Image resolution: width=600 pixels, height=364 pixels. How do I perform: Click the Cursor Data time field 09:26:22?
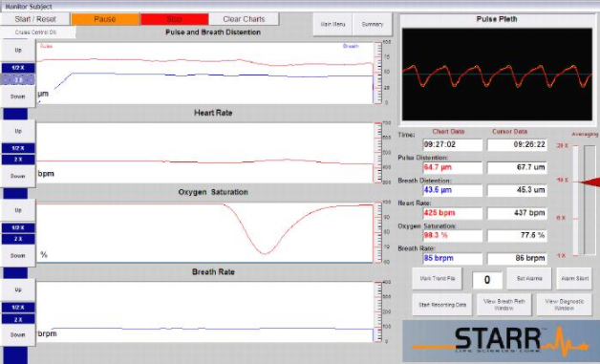tap(517, 144)
